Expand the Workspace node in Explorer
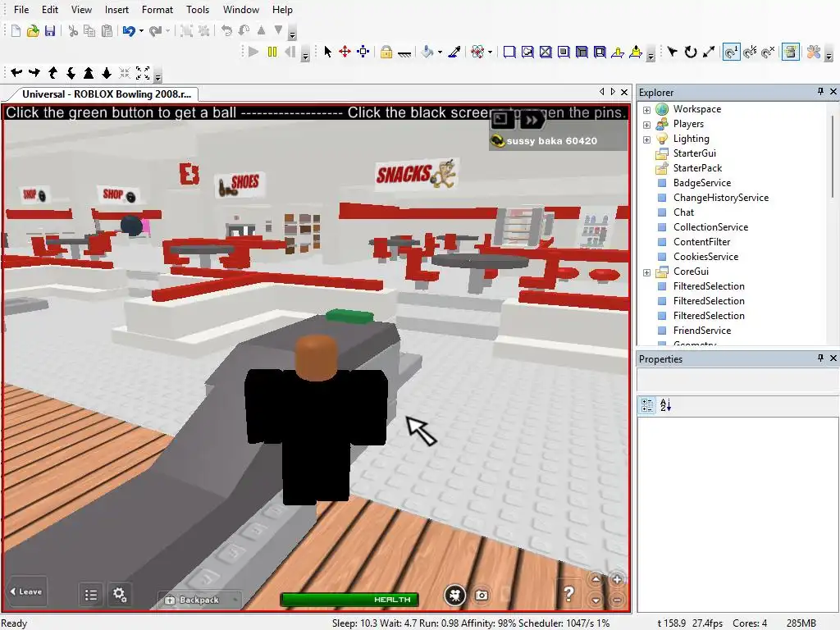840x630 pixels. coord(646,110)
